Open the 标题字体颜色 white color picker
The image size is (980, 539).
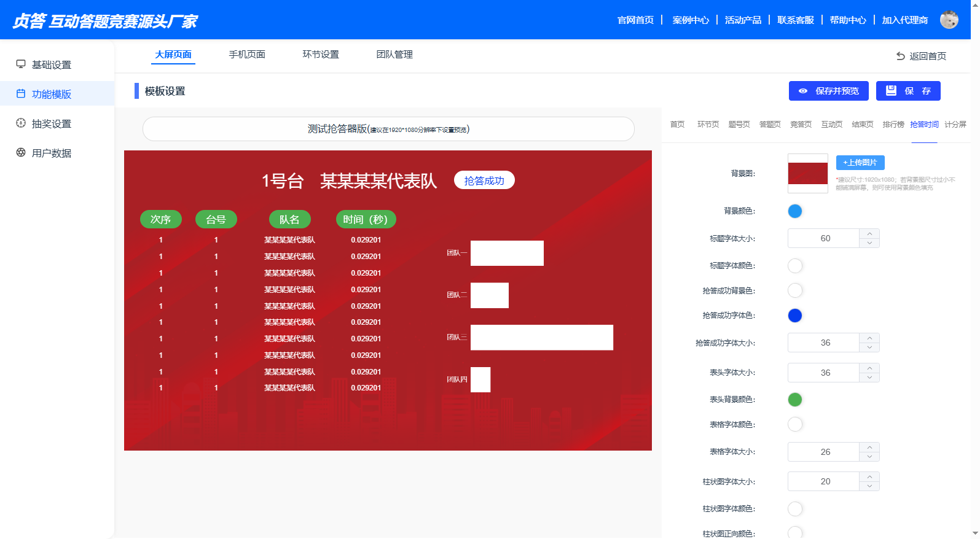pyautogui.click(x=795, y=266)
